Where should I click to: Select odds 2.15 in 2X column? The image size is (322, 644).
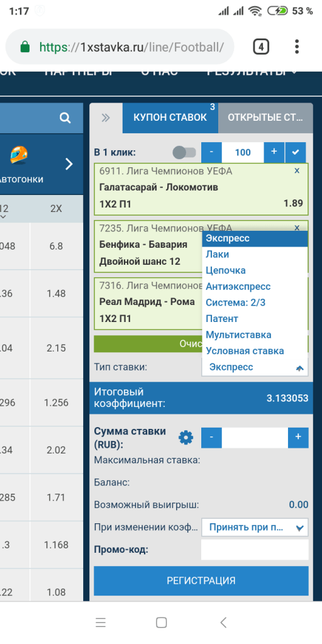click(x=56, y=348)
